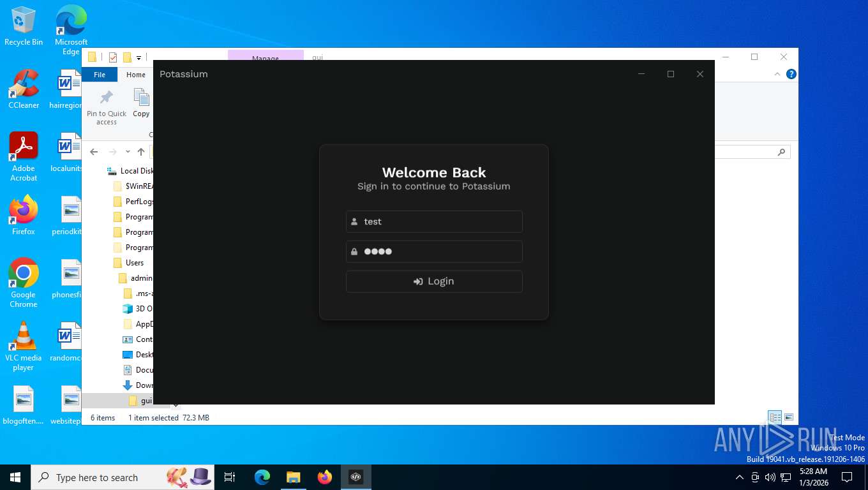Click the Properties checkmark icon in Explorer titlebar
Image resolution: width=868 pixels, height=490 pixels.
[x=113, y=57]
